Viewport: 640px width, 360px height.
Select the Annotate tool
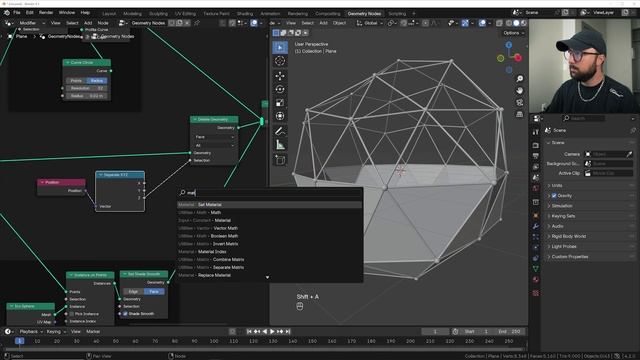coord(280,131)
